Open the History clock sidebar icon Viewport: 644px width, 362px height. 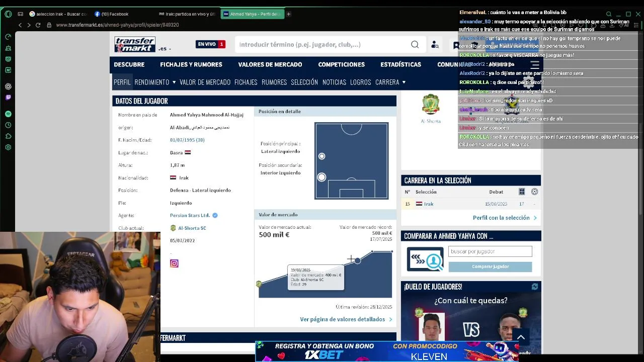(8, 125)
